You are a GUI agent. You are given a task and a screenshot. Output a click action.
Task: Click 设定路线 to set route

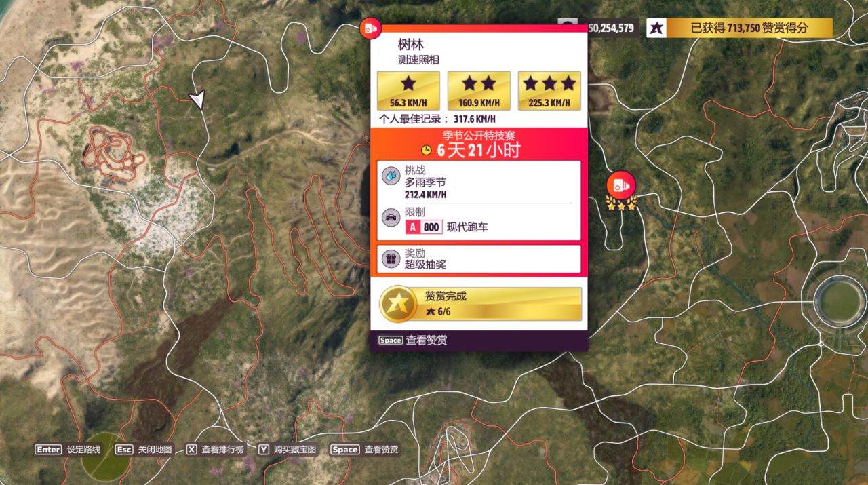click(83, 449)
